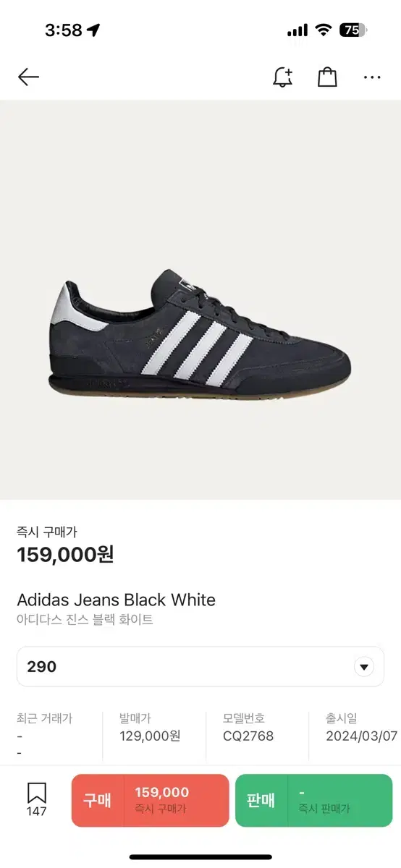The height and width of the screenshot is (868, 401).
Task: Tap the 출시일 2024/03/07 release date
Action: [x=362, y=728]
